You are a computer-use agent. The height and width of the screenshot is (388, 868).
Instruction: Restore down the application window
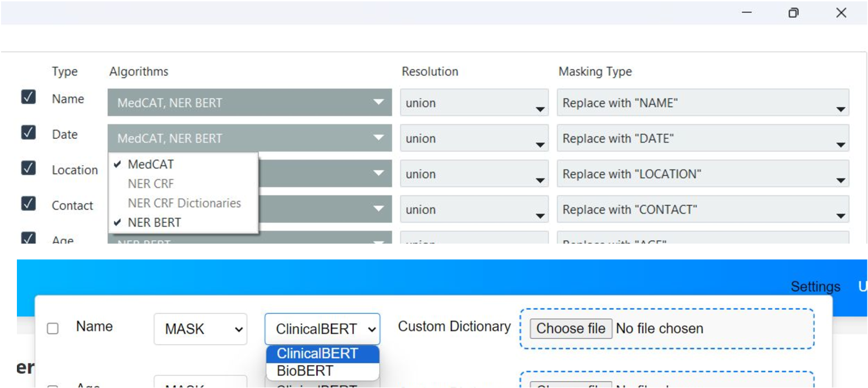pyautogui.click(x=794, y=13)
